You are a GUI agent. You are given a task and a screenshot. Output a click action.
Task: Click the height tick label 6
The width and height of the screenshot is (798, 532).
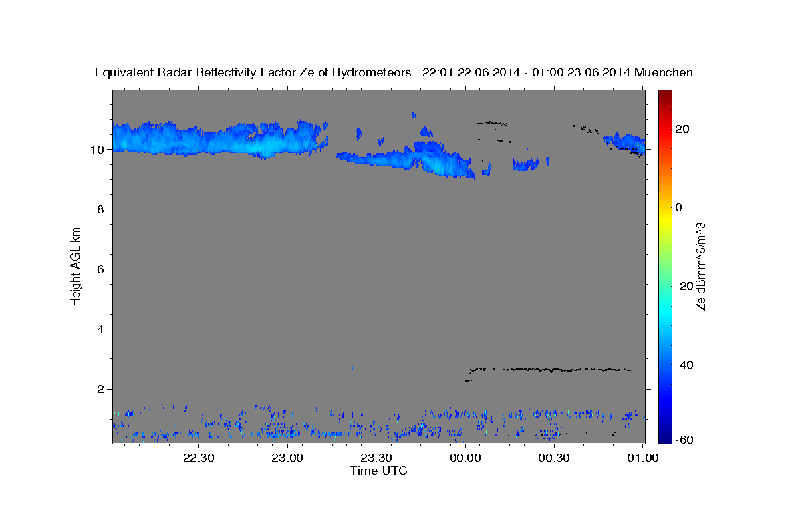pyautogui.click(x=100, y=269)
